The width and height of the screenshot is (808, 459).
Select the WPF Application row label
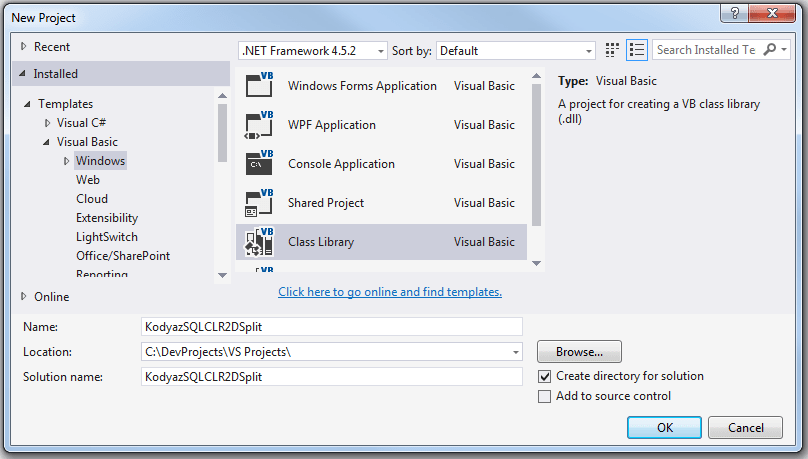point(332,125)
